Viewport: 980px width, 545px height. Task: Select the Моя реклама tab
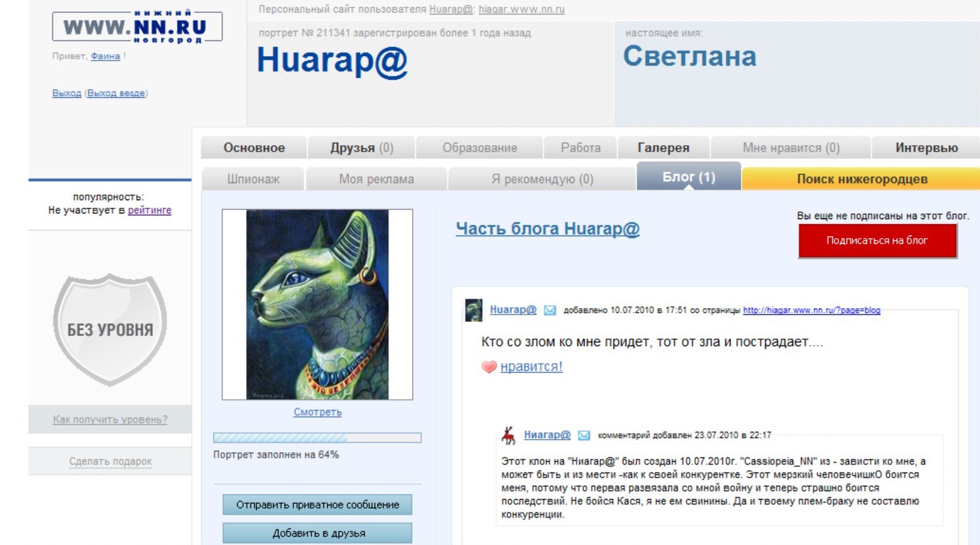pos(377,179)
